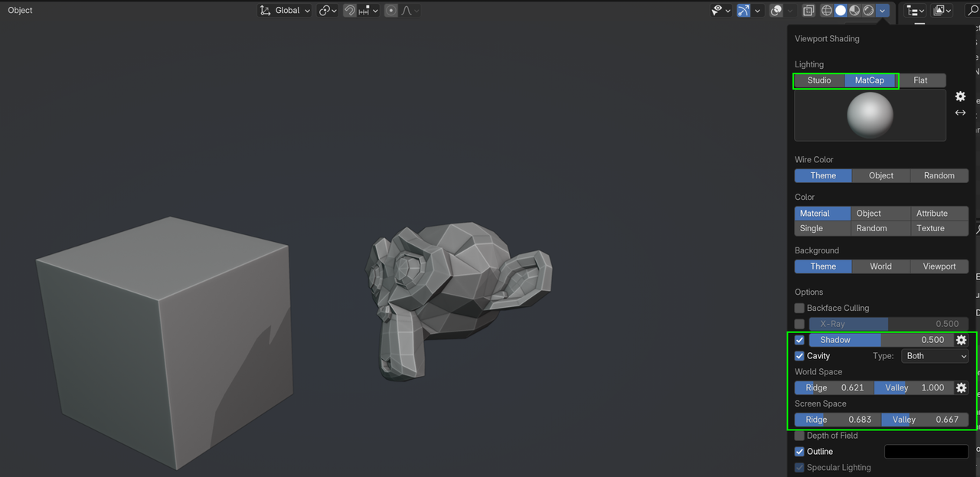Choose Random color mode

(x=880, y=228)
